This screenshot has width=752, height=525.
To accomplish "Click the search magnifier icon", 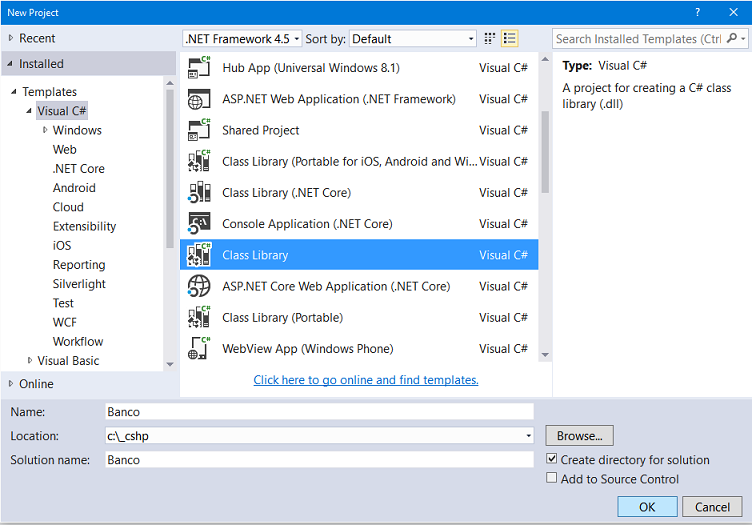I will click(732, 38).
